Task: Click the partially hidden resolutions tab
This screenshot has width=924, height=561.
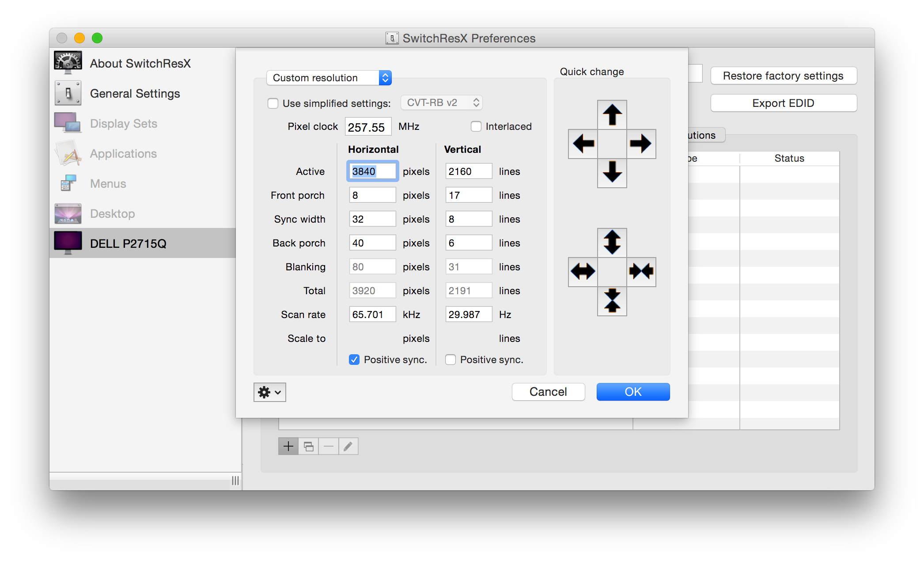Action: (x=706, y=135)
